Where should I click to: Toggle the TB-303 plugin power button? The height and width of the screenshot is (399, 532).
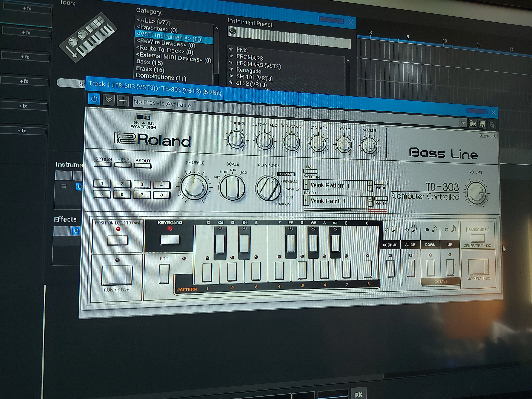(x=94, y=99)
